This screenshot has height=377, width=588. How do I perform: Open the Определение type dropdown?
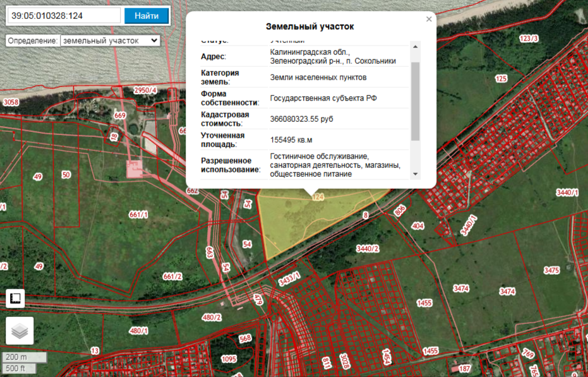pos(110,40)
